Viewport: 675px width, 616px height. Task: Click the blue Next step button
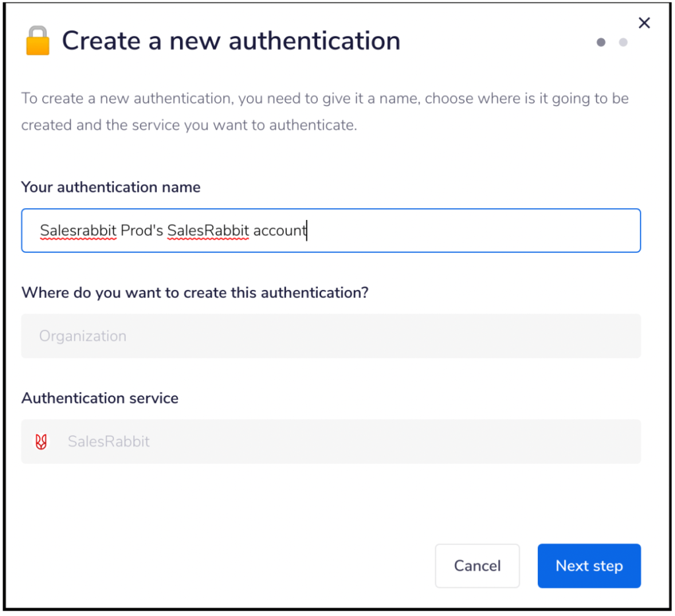[589, 565]
